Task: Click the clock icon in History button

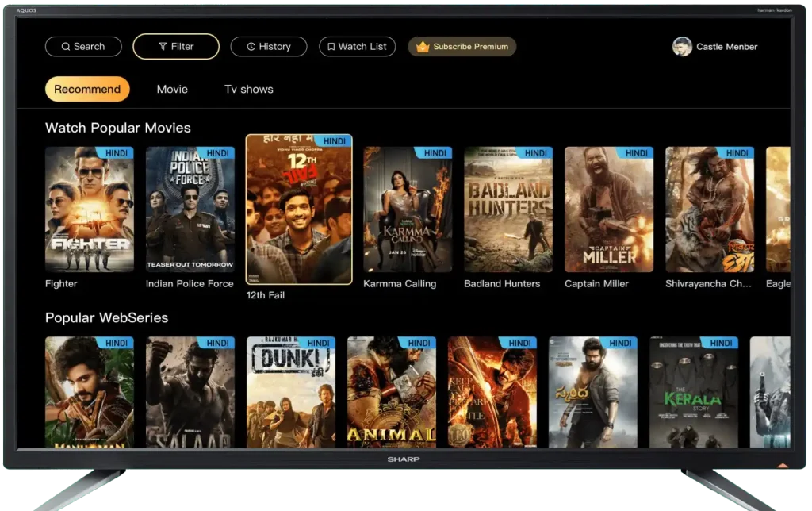Action: pos(251,47)
